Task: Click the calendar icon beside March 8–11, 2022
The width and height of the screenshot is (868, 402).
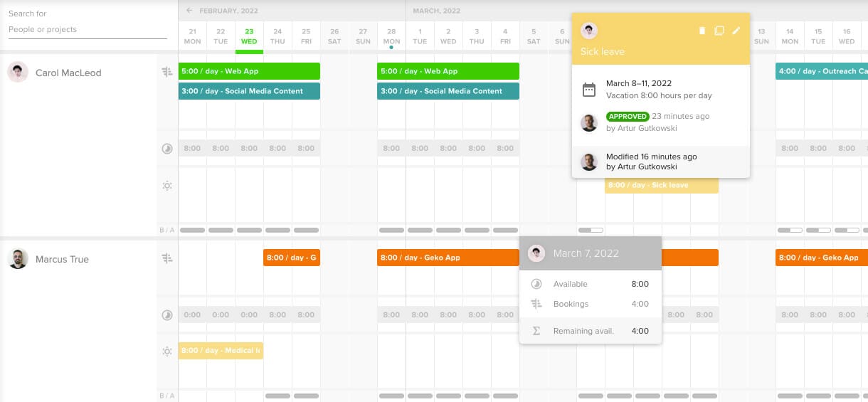Action: [x=589, y=90]
